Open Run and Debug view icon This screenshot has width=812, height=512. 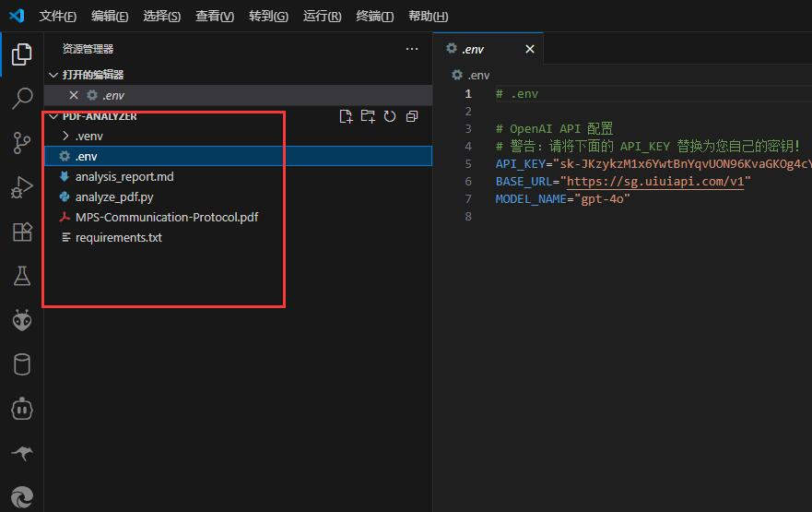pos(22,187)
